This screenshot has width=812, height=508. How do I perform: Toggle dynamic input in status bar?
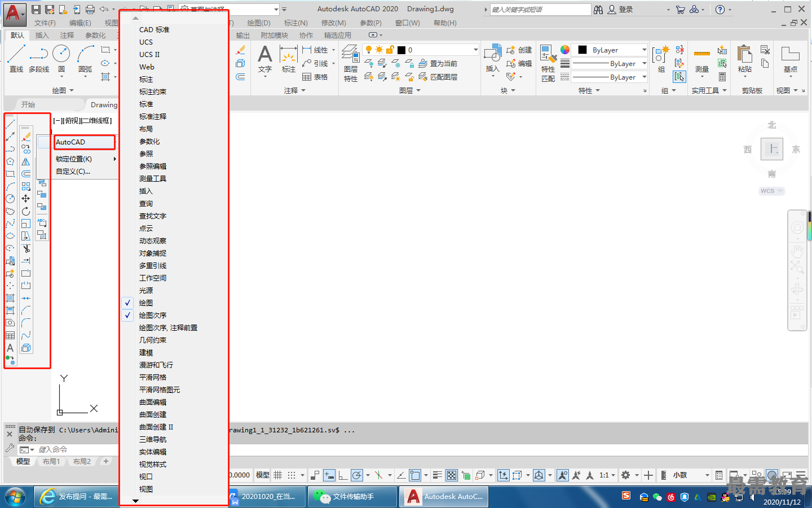coord(329,475)
